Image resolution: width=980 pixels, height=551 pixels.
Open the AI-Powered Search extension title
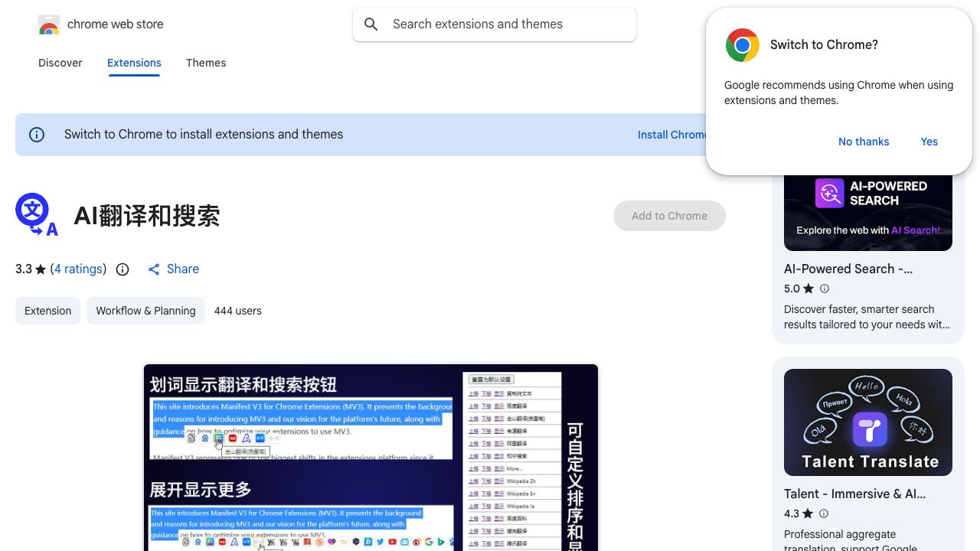(848, 269)
